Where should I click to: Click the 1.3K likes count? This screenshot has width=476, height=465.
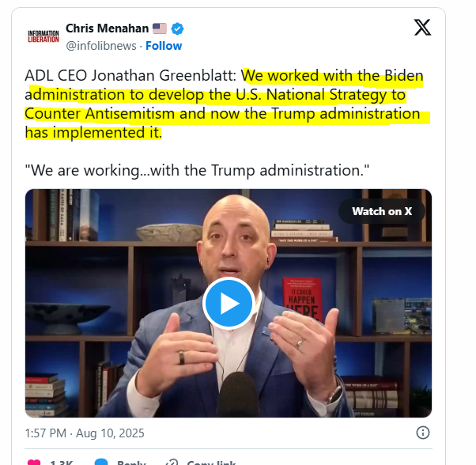62,463
